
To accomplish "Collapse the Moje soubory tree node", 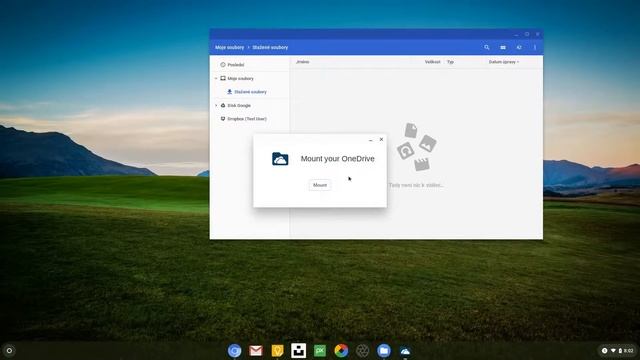I will point(216,78).
